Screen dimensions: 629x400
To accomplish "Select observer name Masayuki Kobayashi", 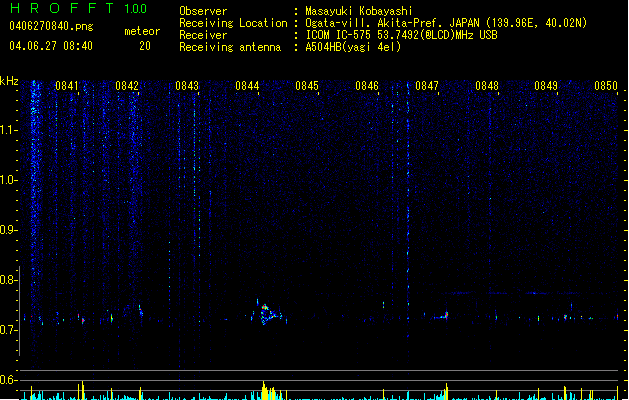I will pyautogui.click(x=359, y=11).
